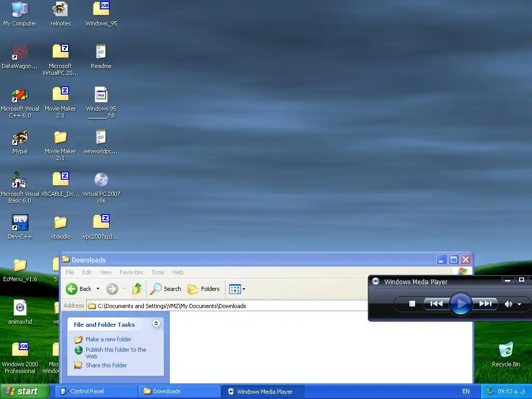The height and width of the screenshot is (399, 532).
Task: Click Publish this folder to the Web
Action: (x=116, y=353)
